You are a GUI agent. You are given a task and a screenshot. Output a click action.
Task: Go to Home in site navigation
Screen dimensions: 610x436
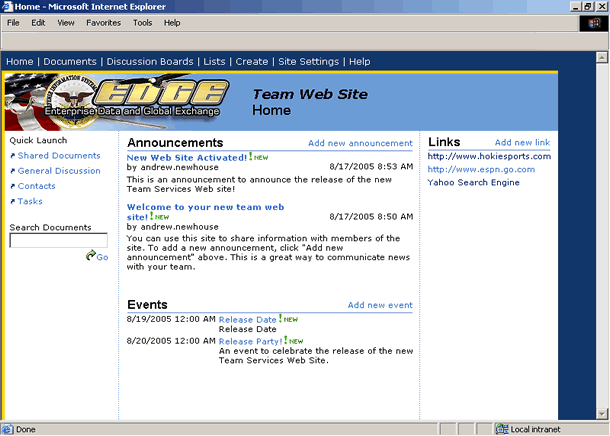tap(19, 61)
